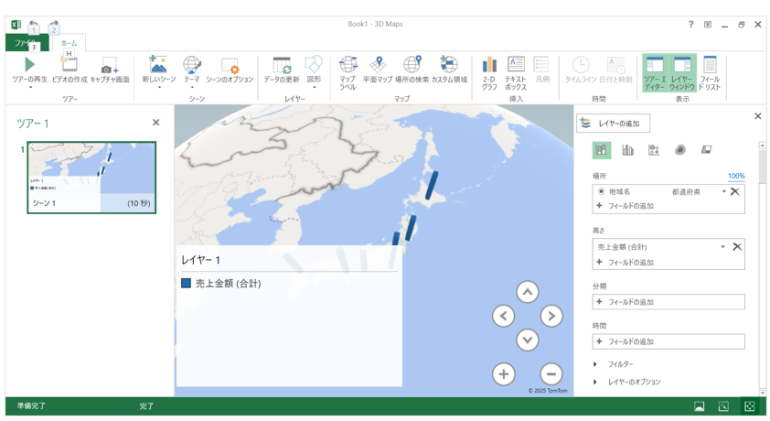
Task: Tilt the map up arrow
Action: (x=527, y=292)
